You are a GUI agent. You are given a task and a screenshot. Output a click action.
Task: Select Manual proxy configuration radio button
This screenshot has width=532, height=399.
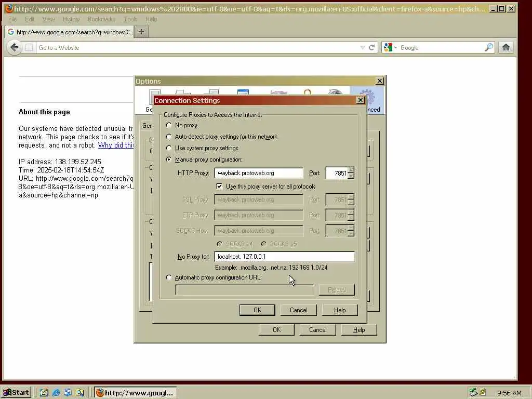click(x=169, y=159)
